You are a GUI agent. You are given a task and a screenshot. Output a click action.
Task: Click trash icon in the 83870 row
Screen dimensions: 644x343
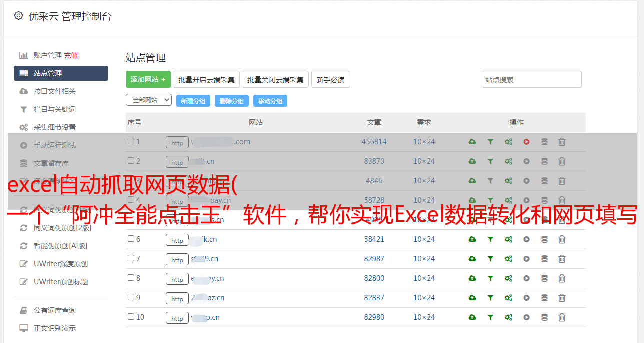562,161
